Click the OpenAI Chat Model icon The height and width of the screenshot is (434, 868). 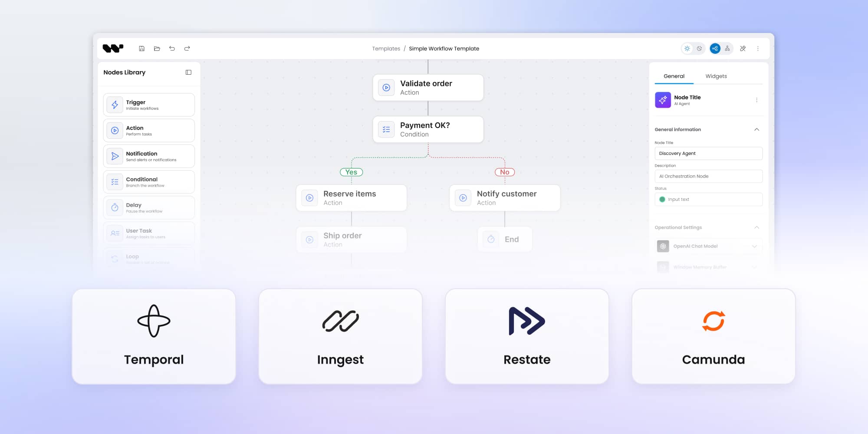point(663,246)
